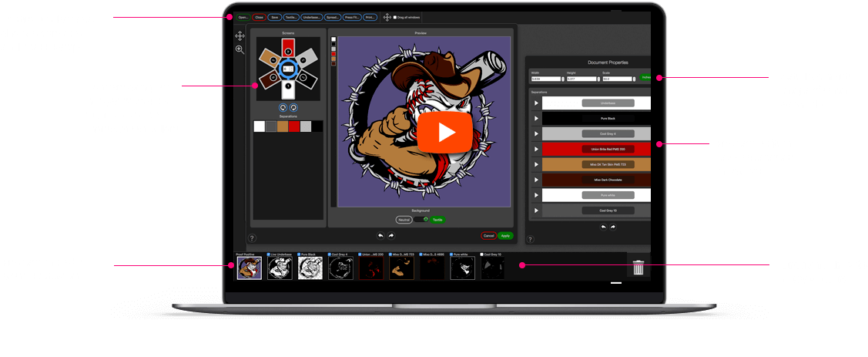Select the Pure Black channel thumbnail
868x357 pixels.
310,268
